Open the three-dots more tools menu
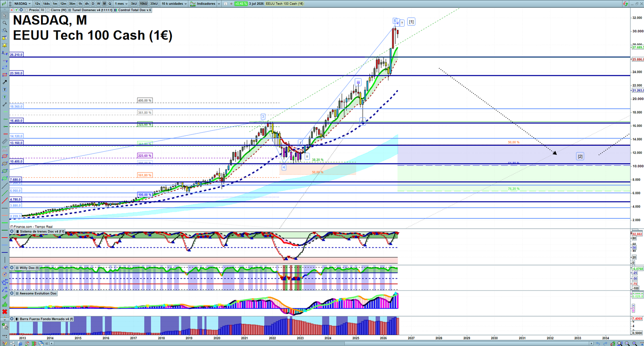Viewport: 644px width, 346px height. coord(5,336)
